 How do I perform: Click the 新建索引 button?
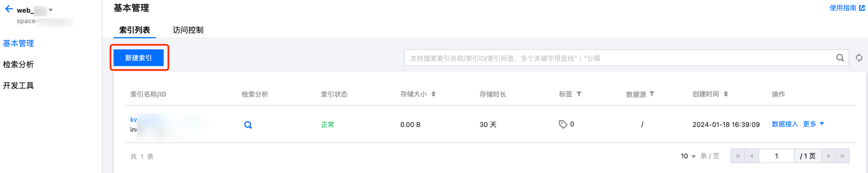point(138,58)
